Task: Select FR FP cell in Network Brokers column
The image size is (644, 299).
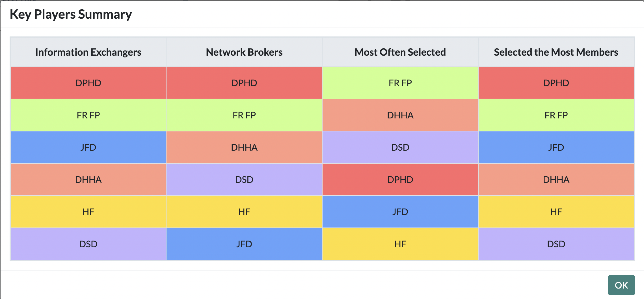Action: [244, 115]
